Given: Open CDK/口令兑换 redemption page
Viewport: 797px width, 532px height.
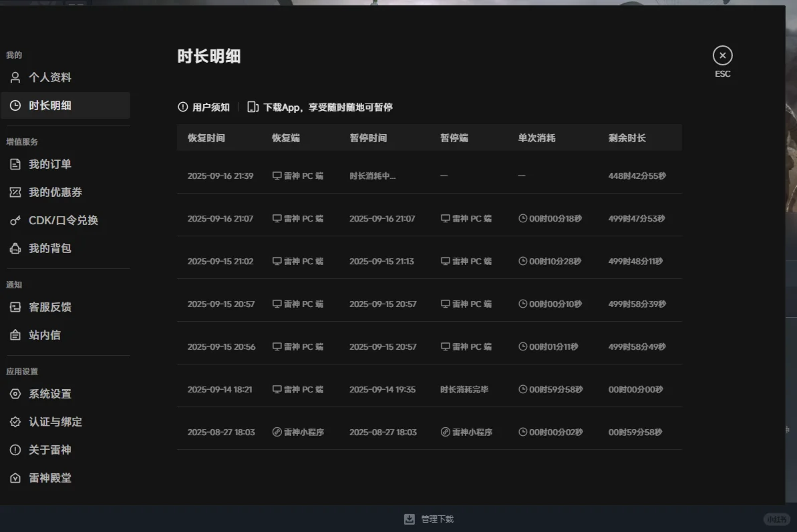Looking at the screenshot, I should [x=65, y=220].
